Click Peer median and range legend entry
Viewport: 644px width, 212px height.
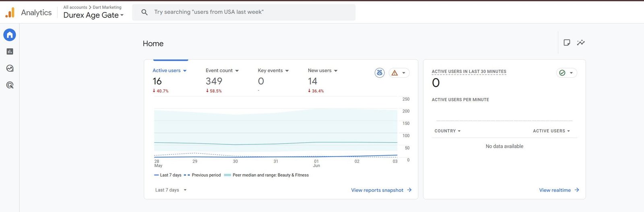[x=266, y=175]
